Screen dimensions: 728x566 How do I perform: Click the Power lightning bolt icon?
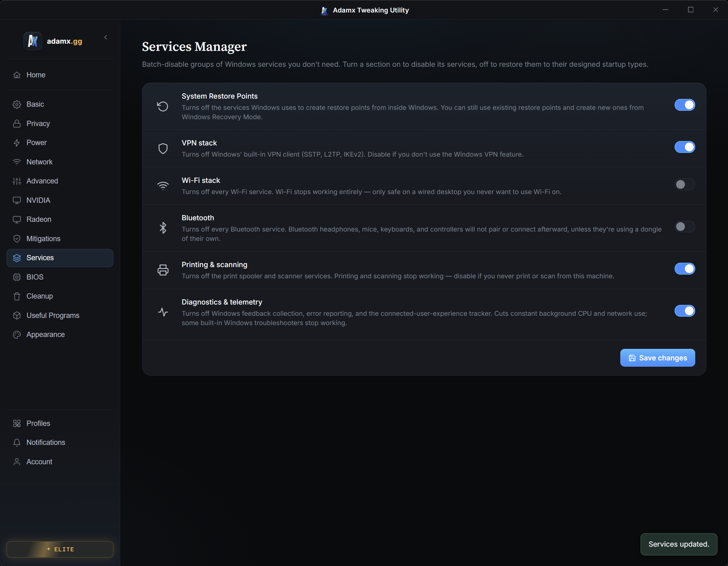point(17,143)
